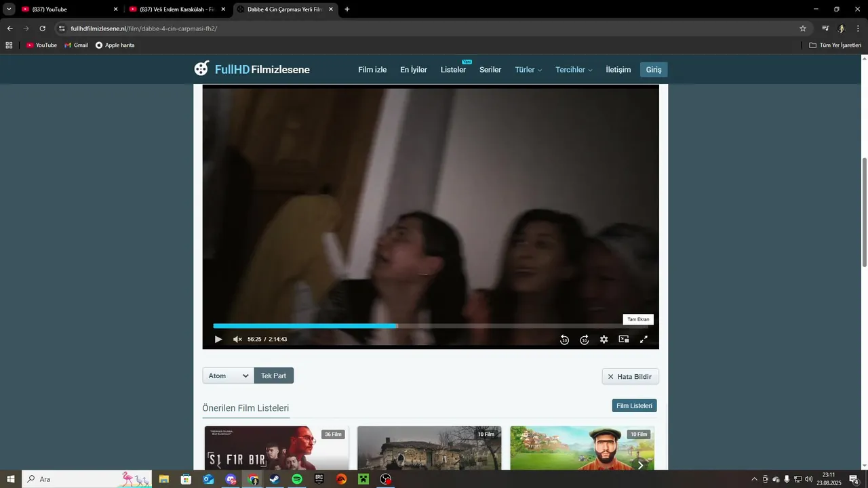This screenshot has height=488, width=868.
Task: Open File Explorer from the taskbar
Action: coord(164,479)
